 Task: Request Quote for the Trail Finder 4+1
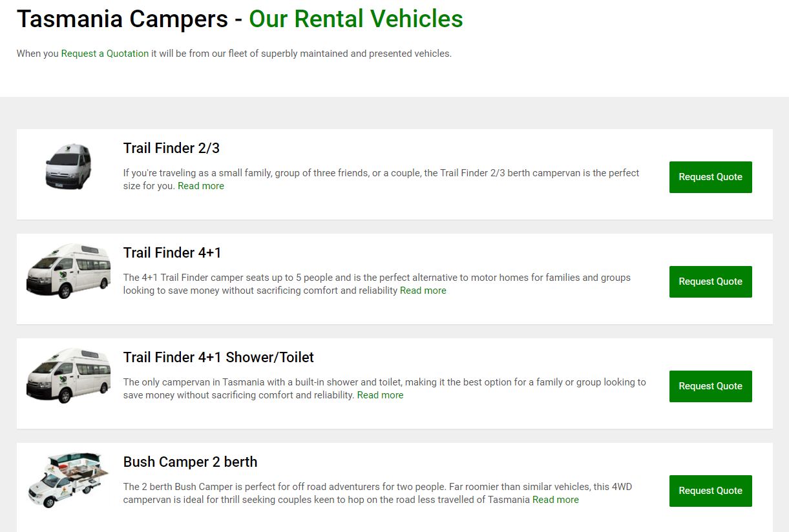(710, 281)
